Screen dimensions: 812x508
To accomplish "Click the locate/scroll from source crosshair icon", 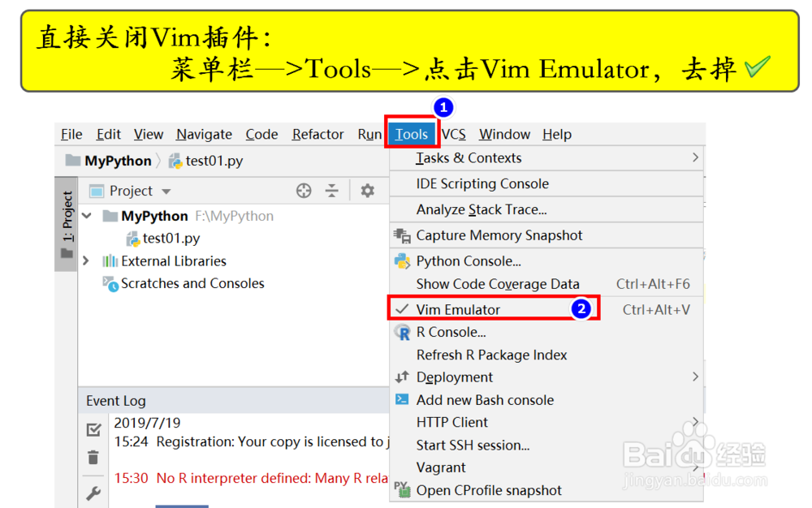I will pos(304,191).
